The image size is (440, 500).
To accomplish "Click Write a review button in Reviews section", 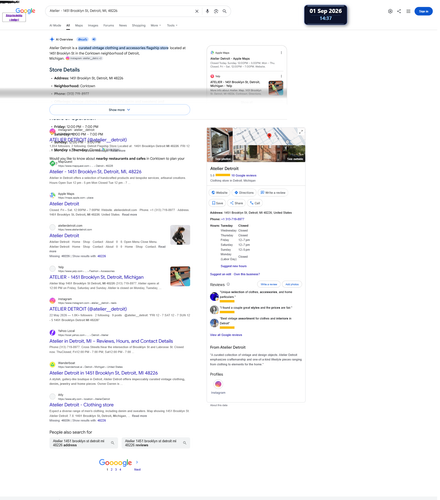I will point(269,284).
